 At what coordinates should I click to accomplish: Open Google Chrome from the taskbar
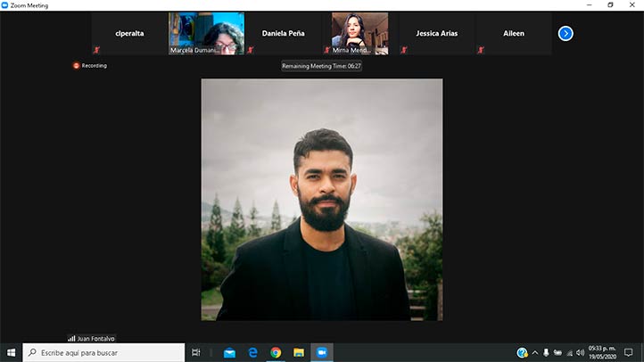point(276,353)
